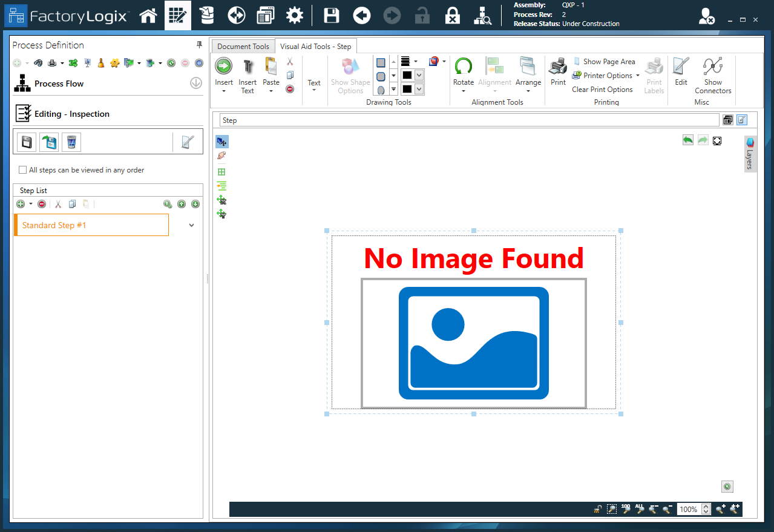Enable 'All steps can be viewed in any order'
Viewport: 774px width, 532px height.
click(x=22, y=170)
